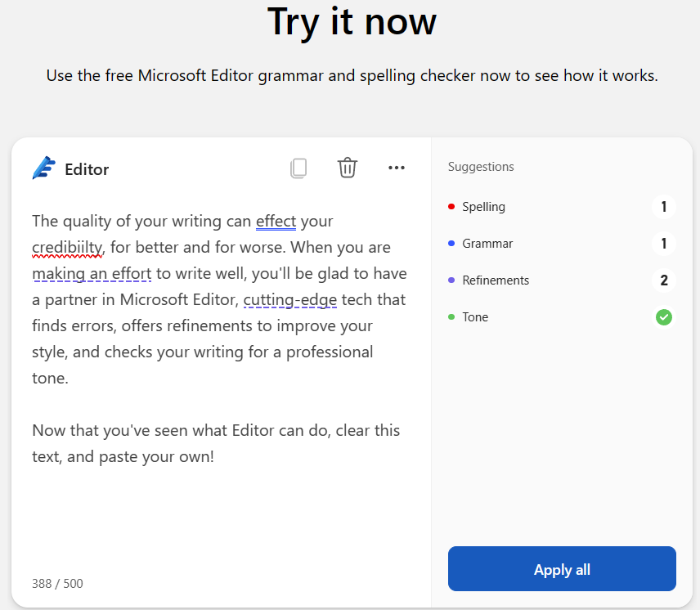Open Spelling suggestions category
Screen dimensions: 700x610
click(x=562, y=207)
